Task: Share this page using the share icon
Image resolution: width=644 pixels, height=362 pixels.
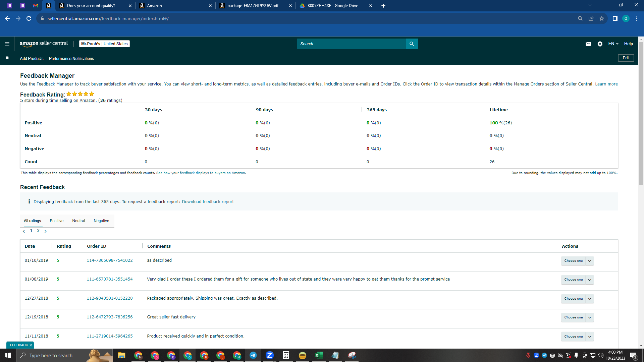Action: (591, 18)
